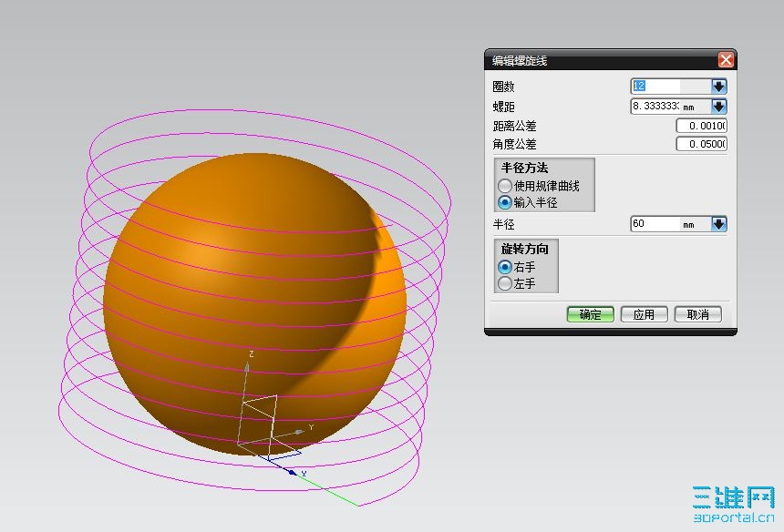Open the 螺距 dropdown arrow
This screenshot has width=784, height=532.
pos(718,107)
